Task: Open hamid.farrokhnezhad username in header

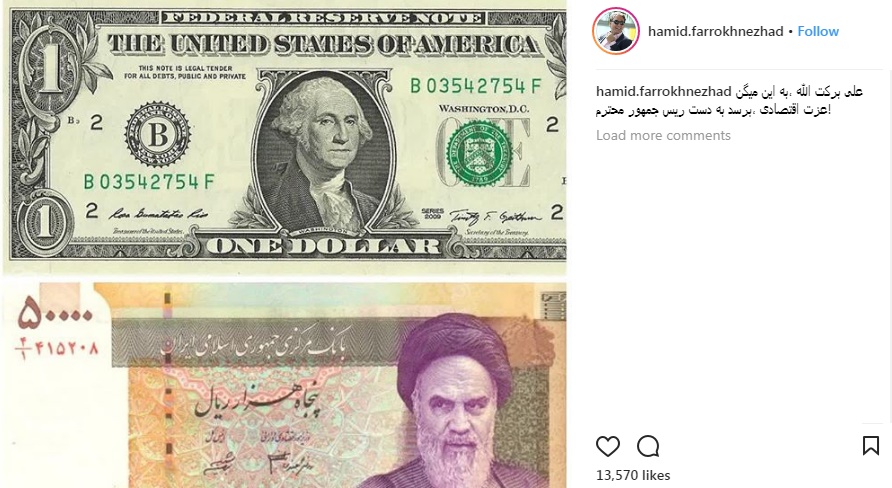Action: (716, 31)
